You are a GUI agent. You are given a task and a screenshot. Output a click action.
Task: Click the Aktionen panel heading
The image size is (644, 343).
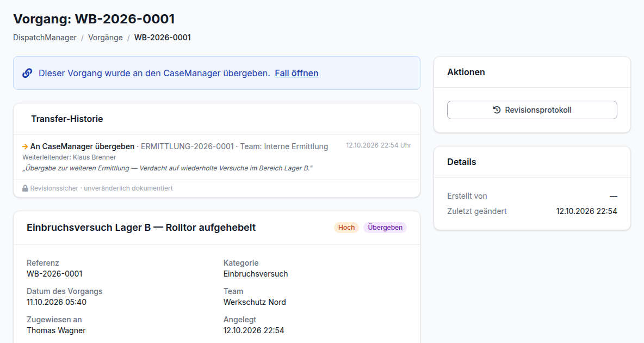tap(466, 72)
